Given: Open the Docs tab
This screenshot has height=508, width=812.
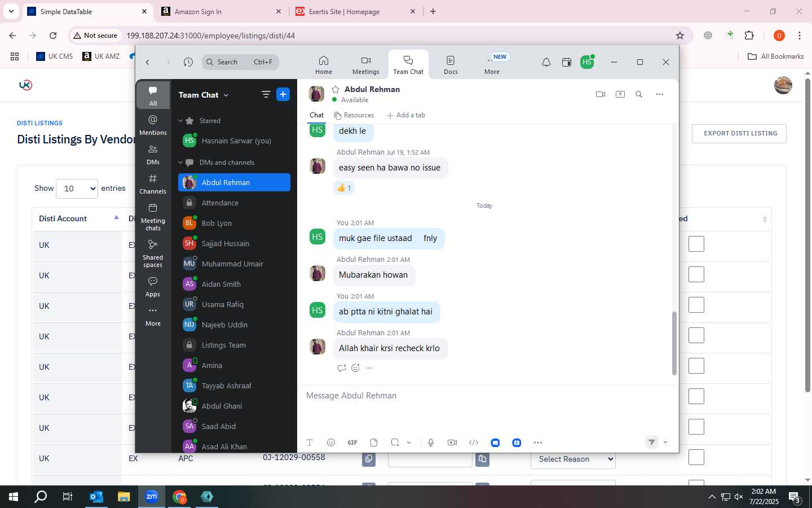Looking at the screenshot, I should [451, 65].
